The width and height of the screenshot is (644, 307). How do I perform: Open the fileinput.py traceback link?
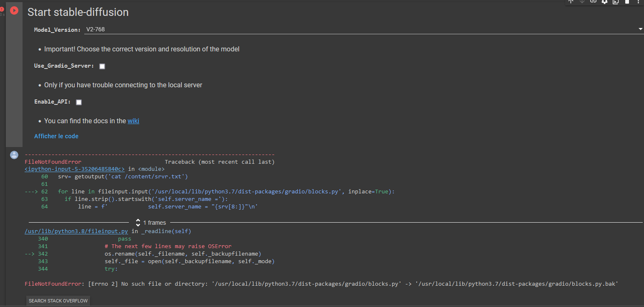(x=76, y=231)
